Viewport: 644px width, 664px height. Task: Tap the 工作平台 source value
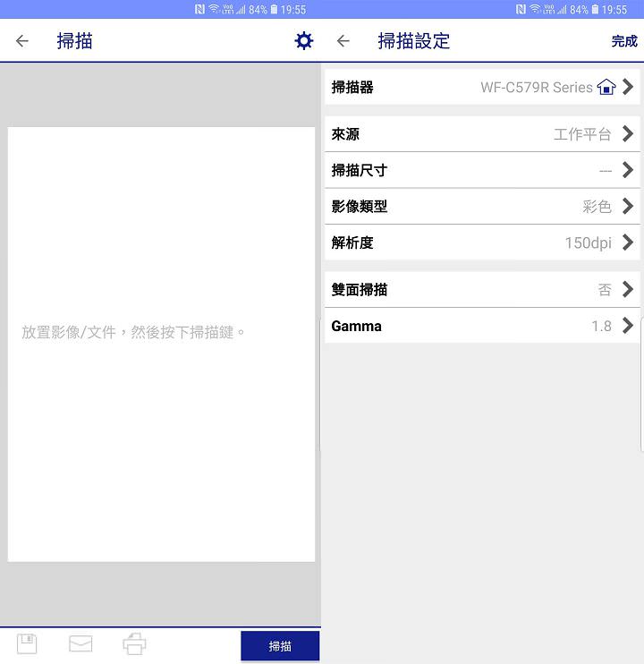(x=582, y=134)
